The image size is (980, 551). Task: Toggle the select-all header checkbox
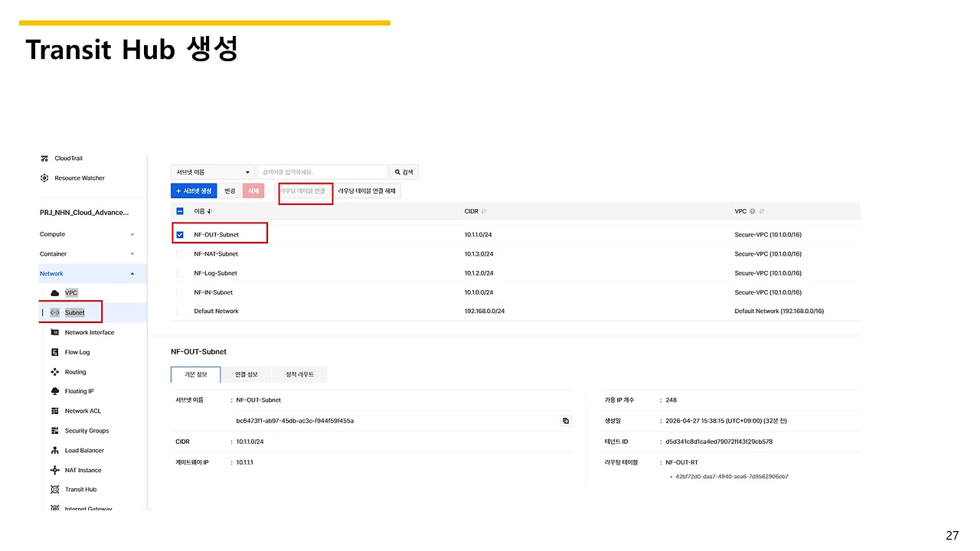click(x=180, y=211)
